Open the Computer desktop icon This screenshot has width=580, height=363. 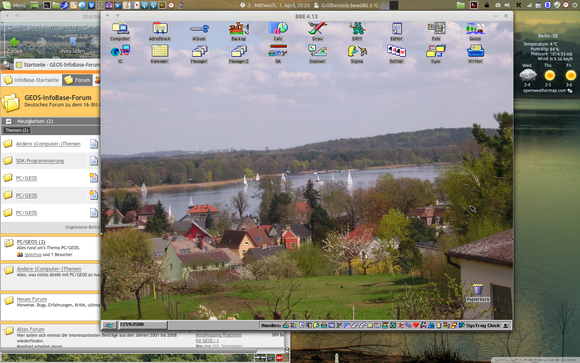coord(120,31)
